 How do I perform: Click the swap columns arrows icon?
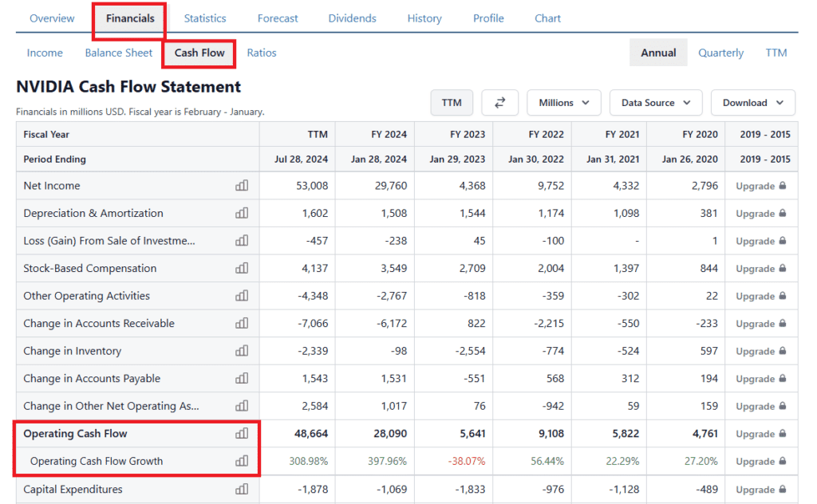pos(500,103)
